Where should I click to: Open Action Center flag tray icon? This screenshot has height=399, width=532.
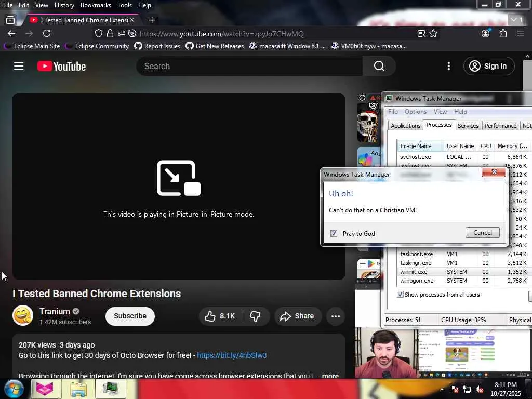454,390
